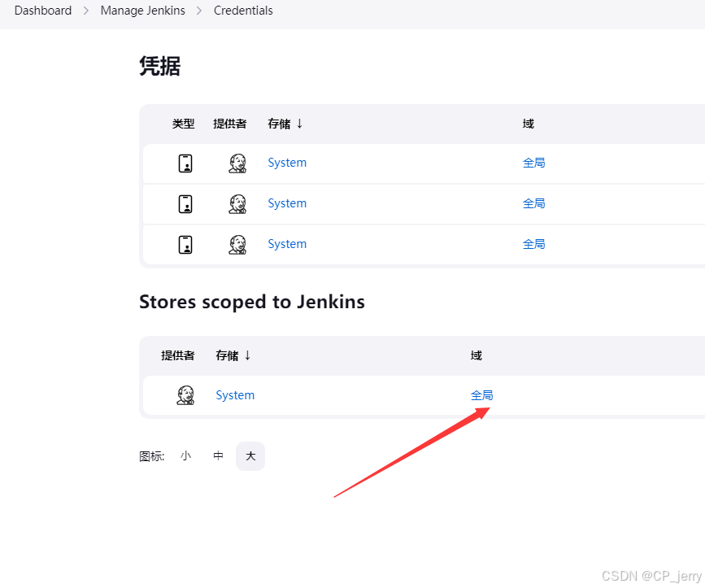Open the 全局 domain link in the first credentials row
This screenshot has height=588, width=705.
(533, 163)
